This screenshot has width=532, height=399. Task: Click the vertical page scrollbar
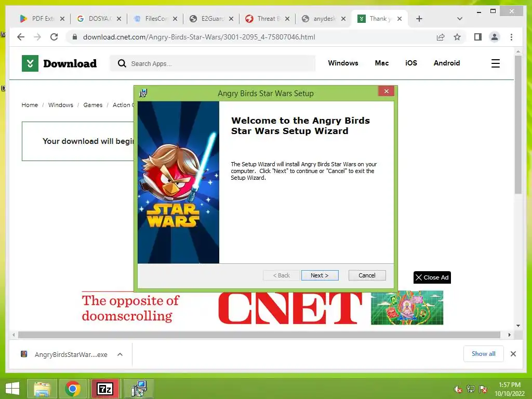click(518, 124)
